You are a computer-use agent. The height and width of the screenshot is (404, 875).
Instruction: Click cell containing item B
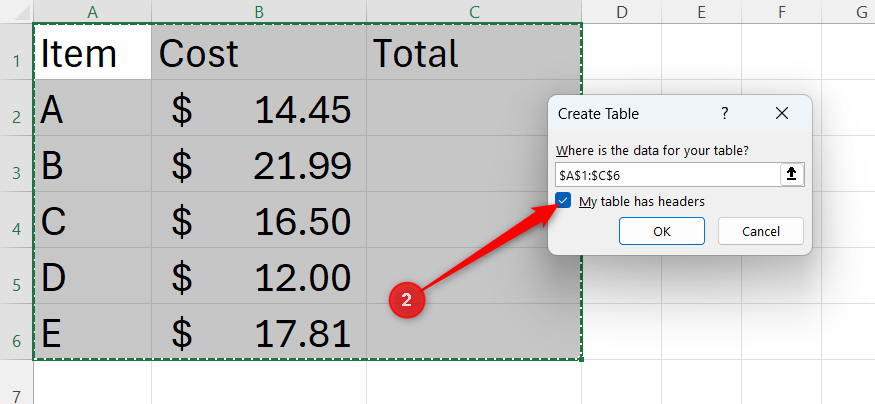pyautogui.click(x=93, y=164)
